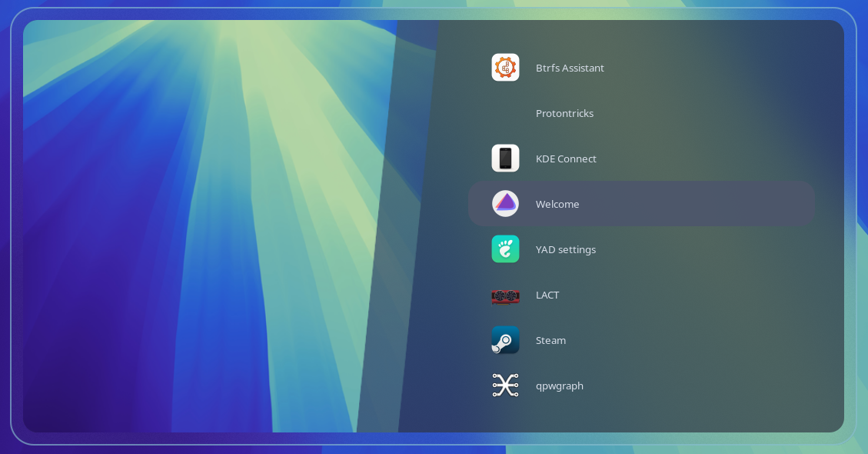This screenshot has width=868, height=454.
Task: Choose the Welcome text label
Action: point(557,204)
